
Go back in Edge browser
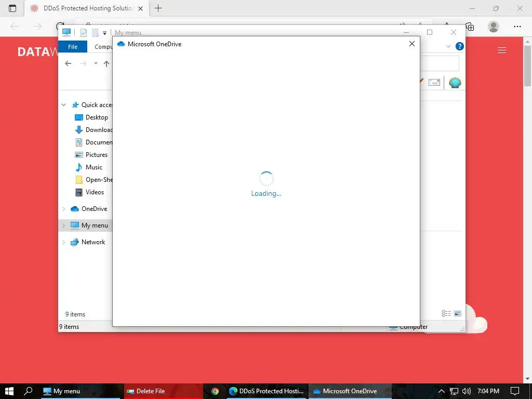[x=15, y=26]
